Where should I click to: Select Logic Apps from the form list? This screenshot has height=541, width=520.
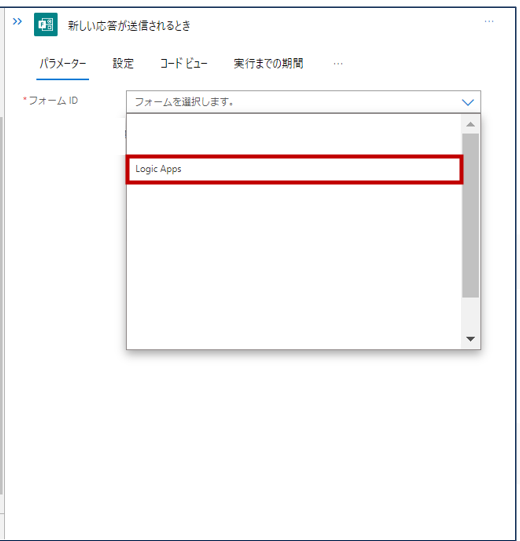point(294,169)
